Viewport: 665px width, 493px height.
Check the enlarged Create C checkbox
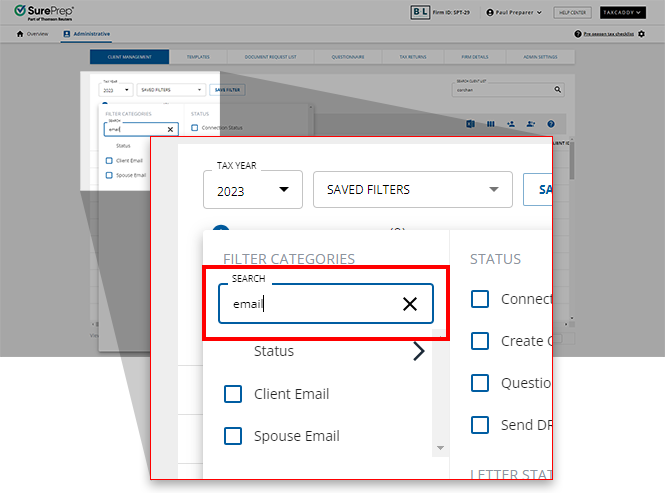[480, 341]
